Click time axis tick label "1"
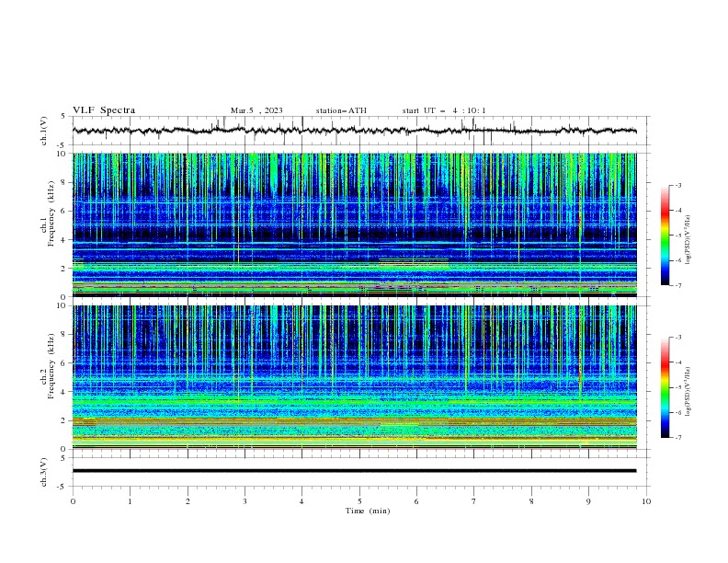The image size is (728, 563). 130,501
